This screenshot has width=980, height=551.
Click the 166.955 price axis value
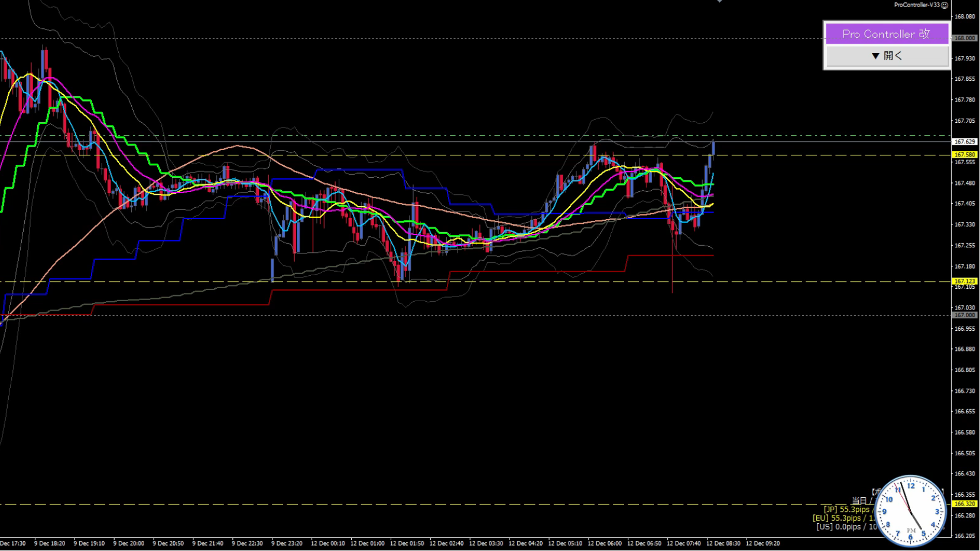(965, 328)
